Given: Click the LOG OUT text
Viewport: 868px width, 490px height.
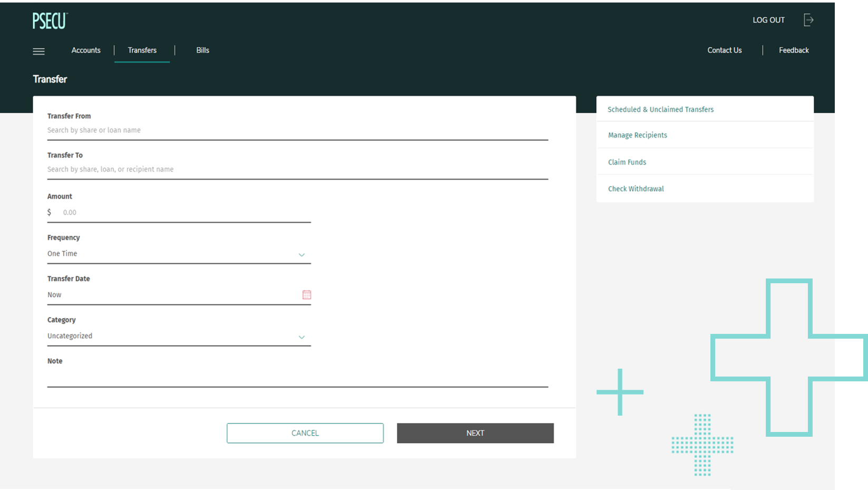Looking at the screenshot, I should [768, 20].
